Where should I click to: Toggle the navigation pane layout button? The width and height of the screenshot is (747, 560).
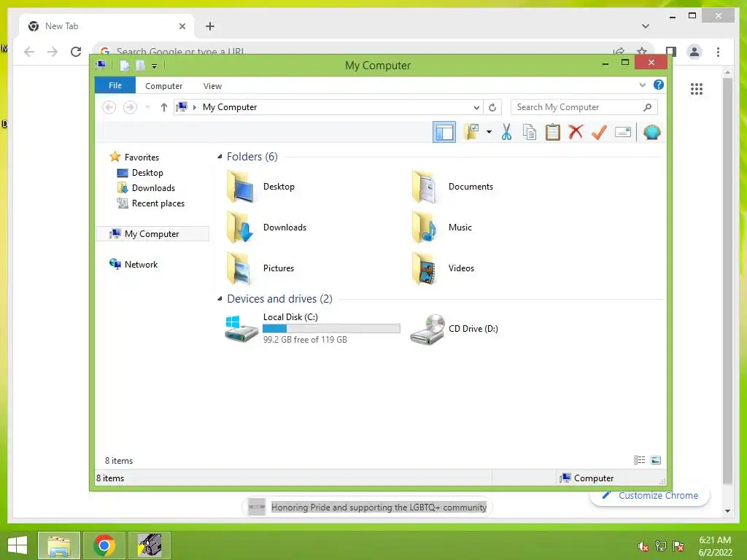pos(444,133)
